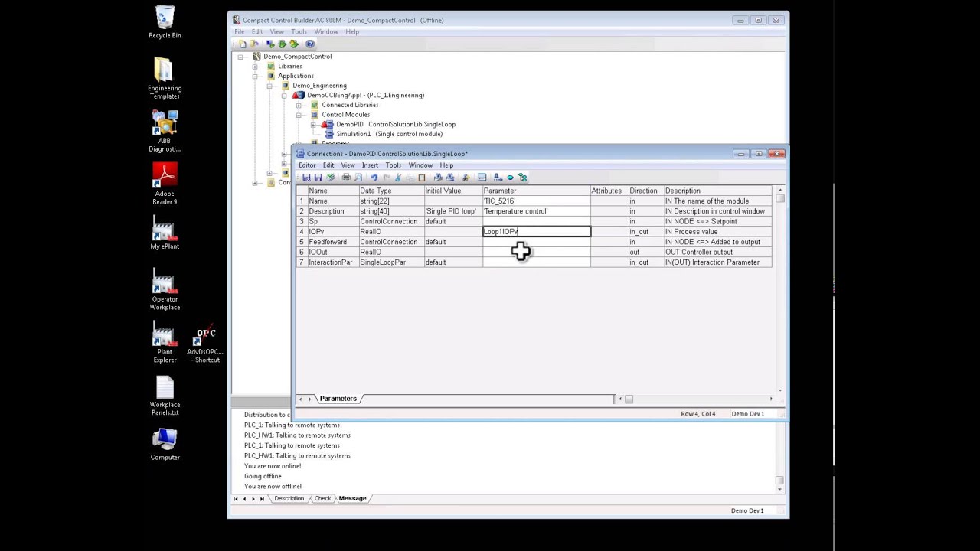
Task: Expand the Libraries tree node
Action: pos(255,67)
